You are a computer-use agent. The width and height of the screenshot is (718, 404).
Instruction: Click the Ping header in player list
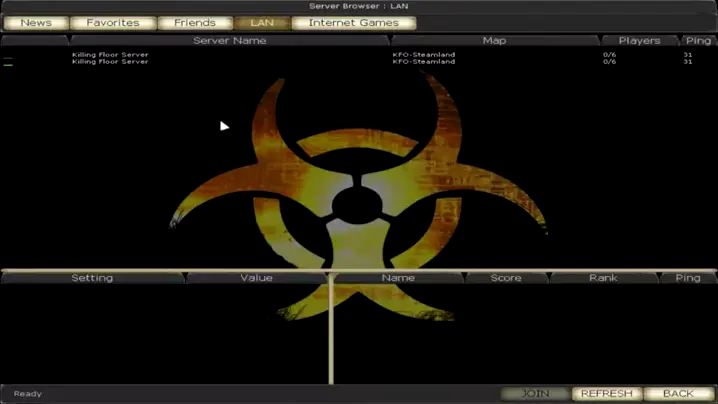coord(688,278)
